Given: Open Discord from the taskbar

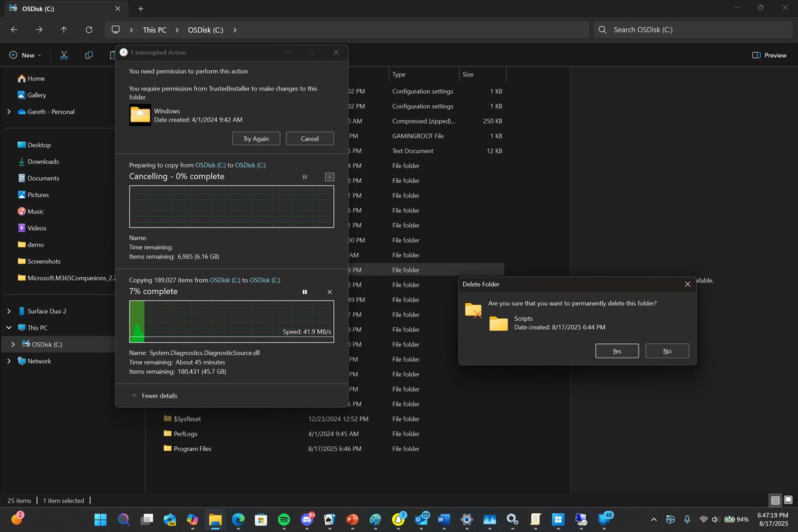Looking at the screenshot, I should [307, 519].
